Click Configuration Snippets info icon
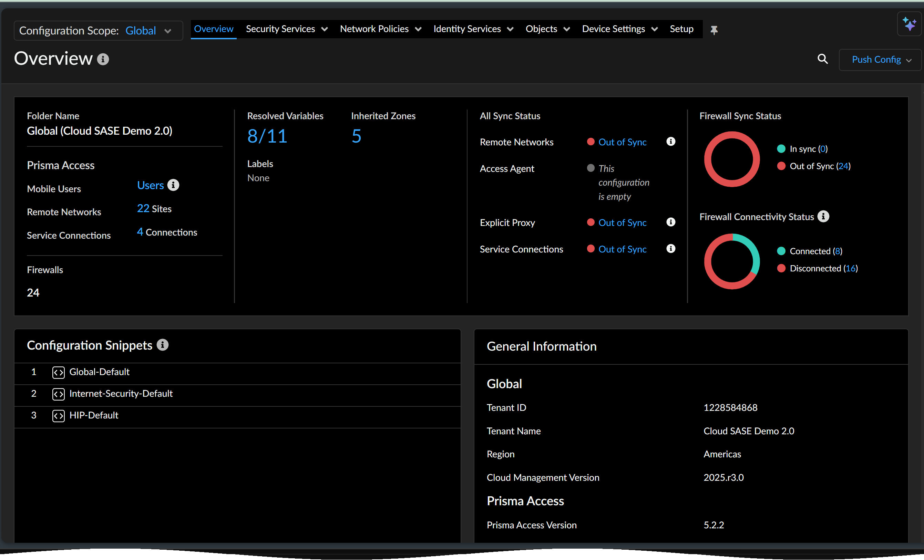924x560 pixels. coord(162,344)
